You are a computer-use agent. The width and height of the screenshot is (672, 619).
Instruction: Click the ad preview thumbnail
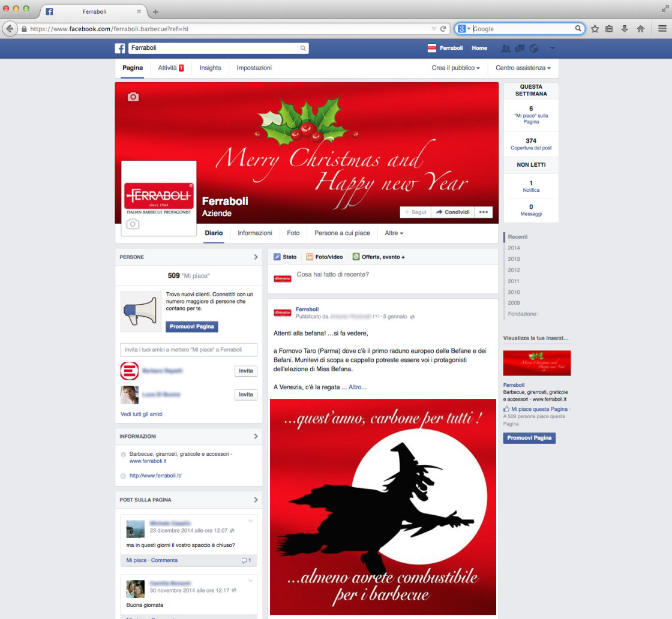(536, 363)
